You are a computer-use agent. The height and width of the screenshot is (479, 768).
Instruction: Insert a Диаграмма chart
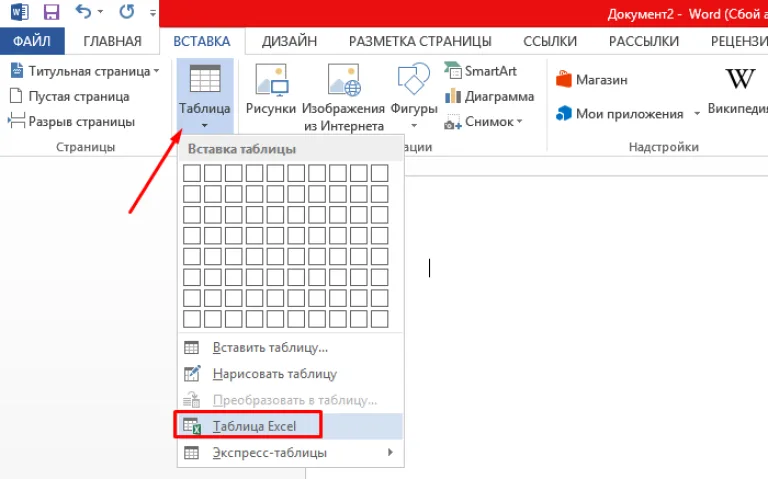(489, 96)
